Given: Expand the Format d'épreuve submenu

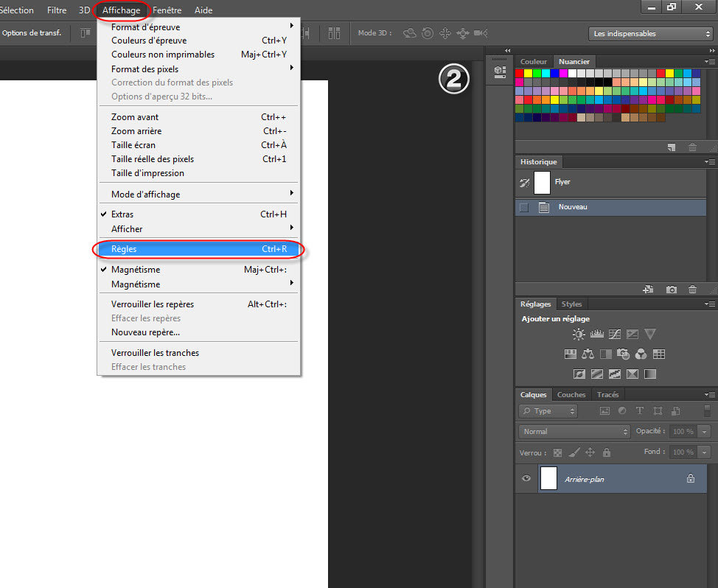Looking at the screenshot, I should pyautogui.click(x=199, y=27).
